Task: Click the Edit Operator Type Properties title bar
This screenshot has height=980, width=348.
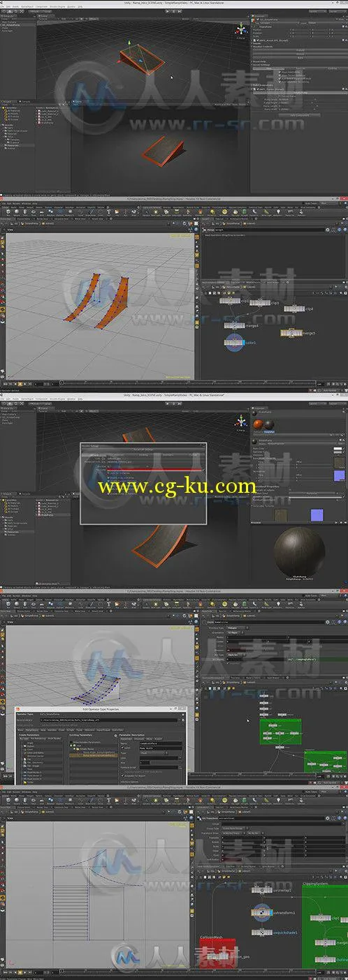Action: tap(100, 709)
